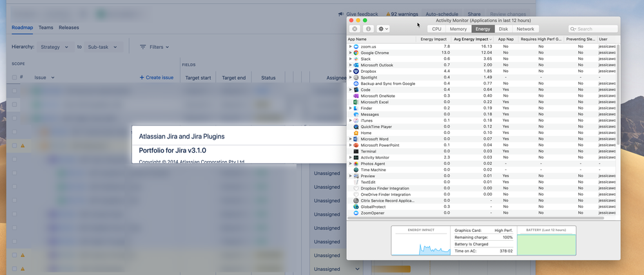Click the Google Chrome icon in list
Image resolution: width=644 pixels, height=275 pixels.
pos(356,53)
